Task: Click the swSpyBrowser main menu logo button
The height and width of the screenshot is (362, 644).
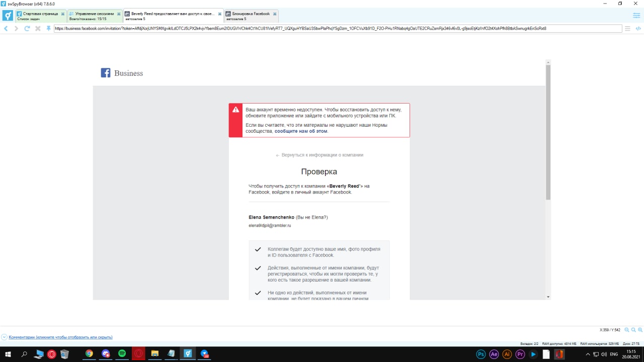Action: 8,16
